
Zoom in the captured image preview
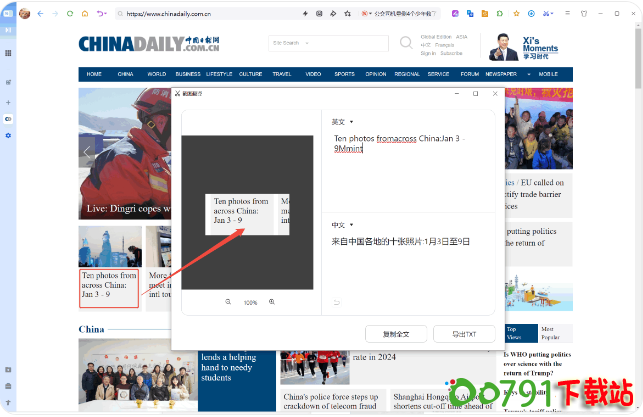[272, 301]
